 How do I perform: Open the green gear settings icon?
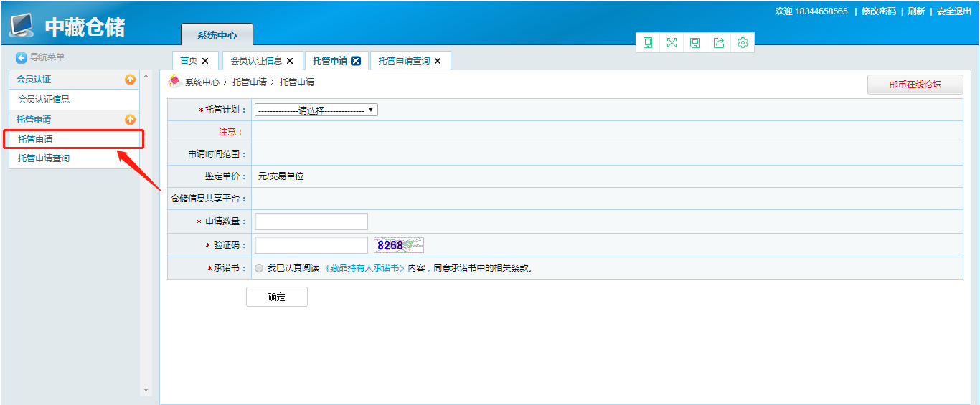[x=743, y=43]
